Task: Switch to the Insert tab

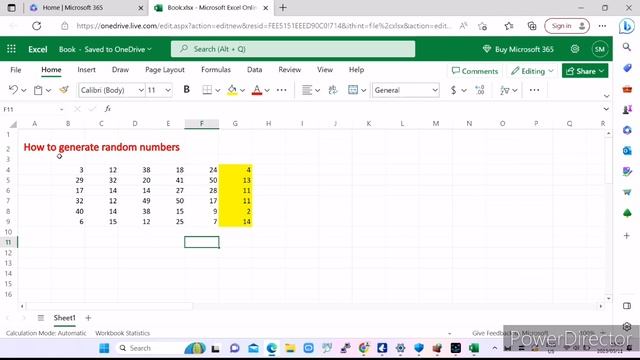Action: pyautogui.click(x=87, y=70)
